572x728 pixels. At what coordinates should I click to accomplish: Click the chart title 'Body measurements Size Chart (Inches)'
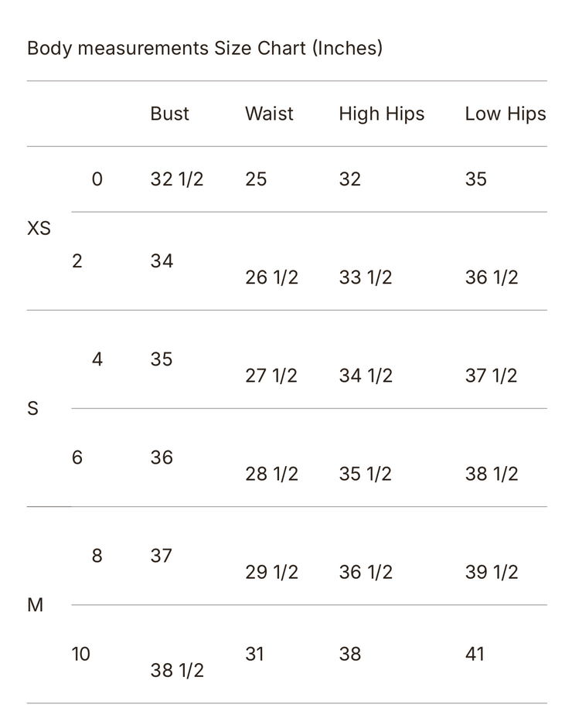(x=205, y=48)
